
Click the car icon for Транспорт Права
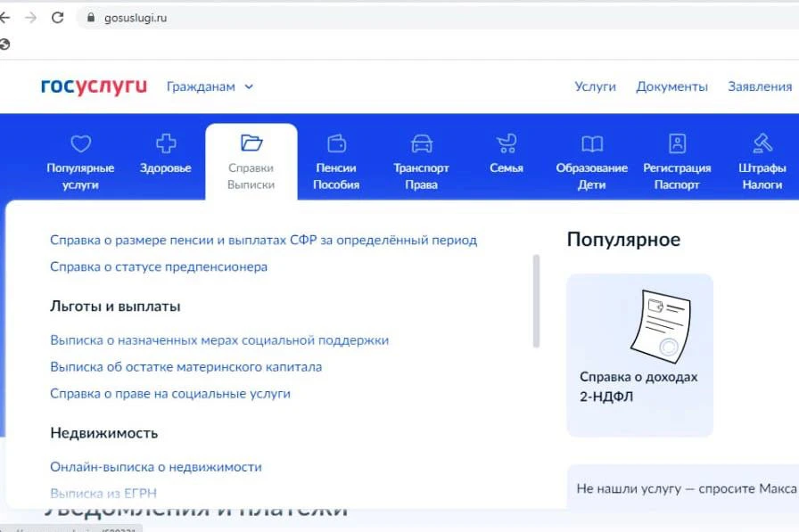click(x=422, y=143)
